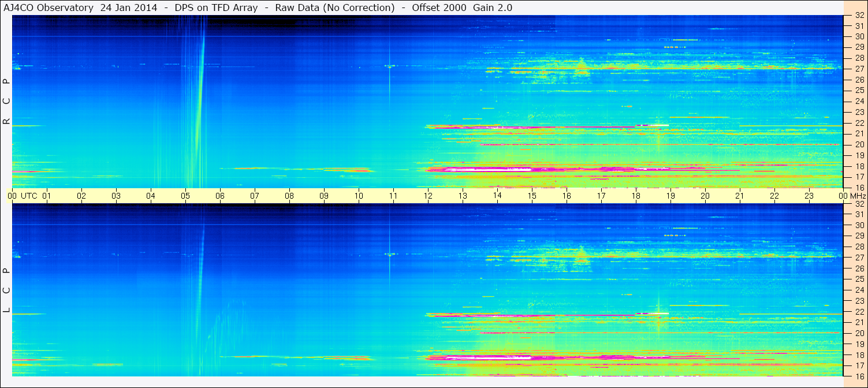Select the 21 hour tick on the time axis
The image size is (868, 388).
point(740,196)
